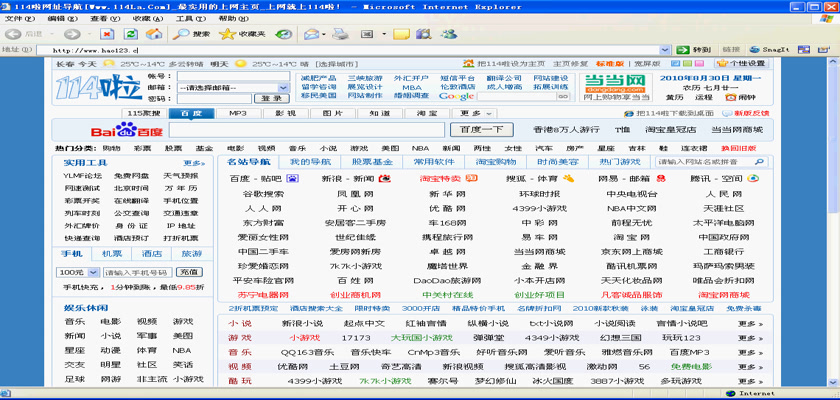Click the SnagIt toolbar icon
The image size is (840, 400).
pyautogui.click(x=769, y=50)
